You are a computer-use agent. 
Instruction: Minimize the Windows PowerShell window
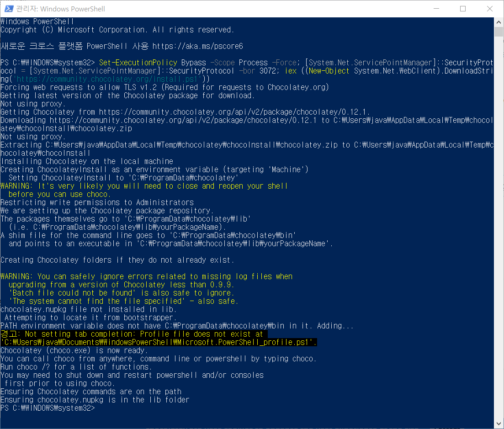click(436, 9)
